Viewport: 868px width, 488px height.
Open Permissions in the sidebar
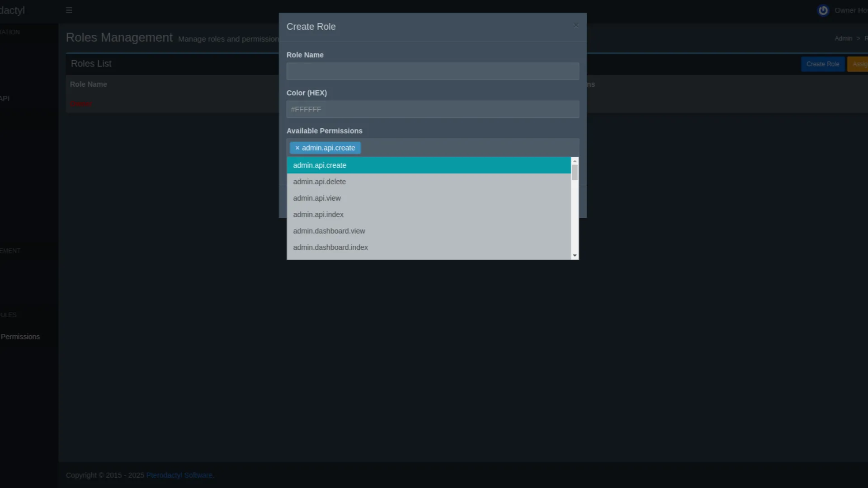20,337
